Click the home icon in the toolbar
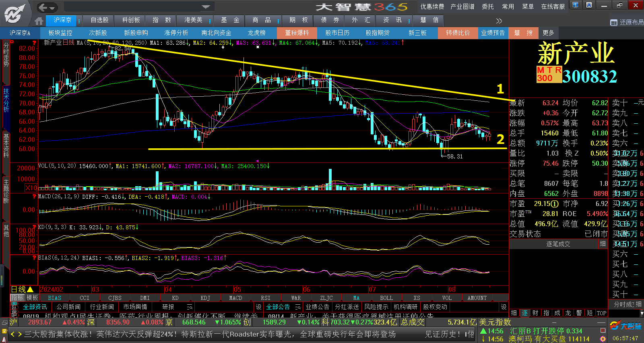The width and height of the screenshot is (644, 343). 39,21
